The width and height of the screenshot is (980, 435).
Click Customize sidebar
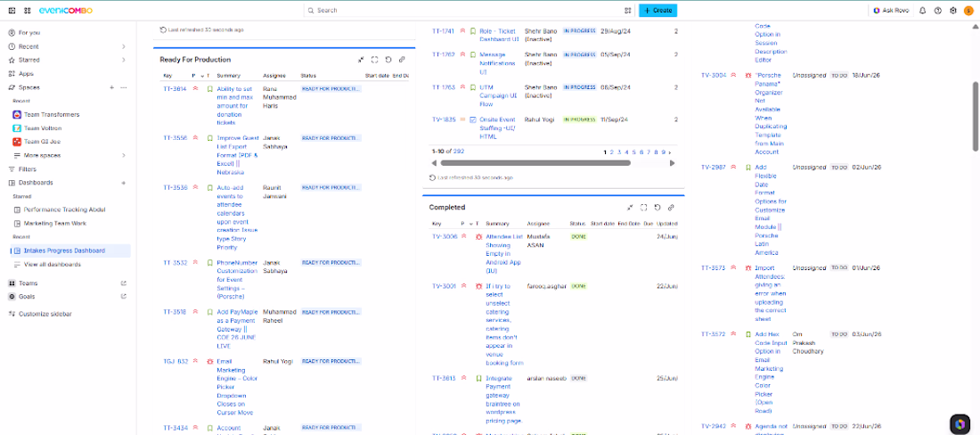(45, 314)
